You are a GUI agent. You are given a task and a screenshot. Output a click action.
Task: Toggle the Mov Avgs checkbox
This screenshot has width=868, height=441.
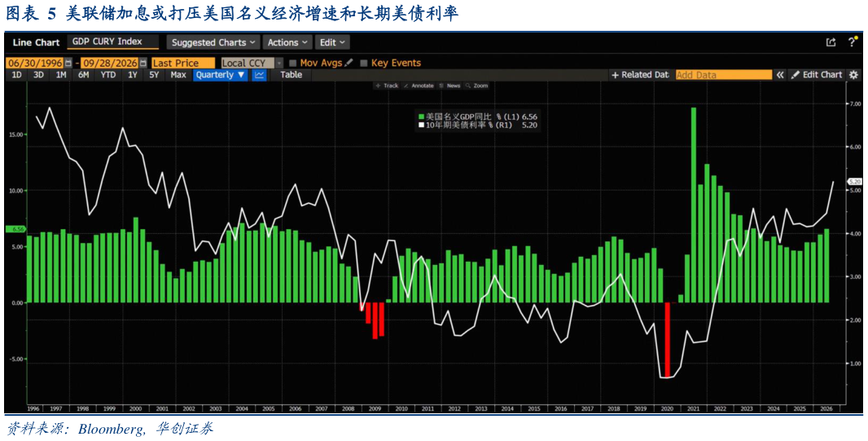click(x=293, y=63)
